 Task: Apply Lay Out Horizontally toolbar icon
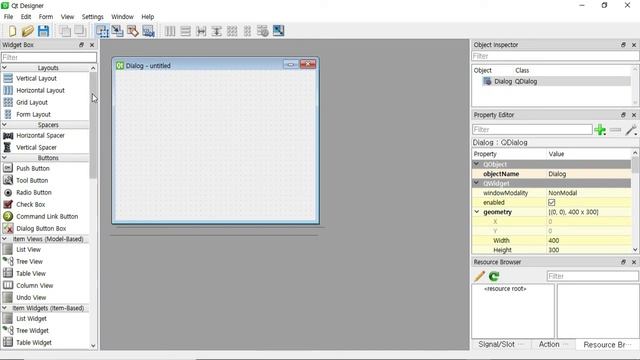(x=170, y=31)
